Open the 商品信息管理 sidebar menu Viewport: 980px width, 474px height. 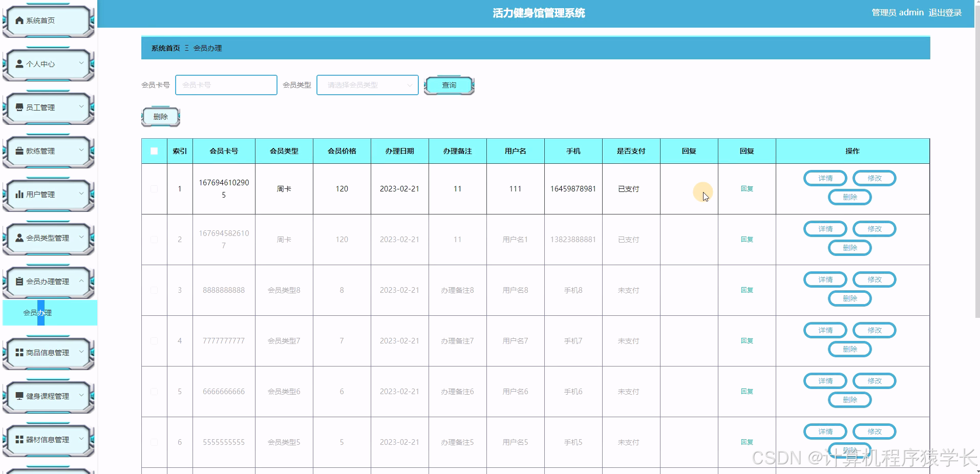pyautogui.click(x=49, y=353)
